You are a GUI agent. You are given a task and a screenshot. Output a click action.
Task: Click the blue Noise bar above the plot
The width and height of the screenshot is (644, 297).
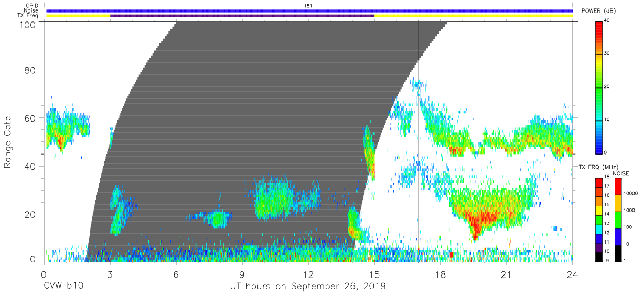coord(309,10)
